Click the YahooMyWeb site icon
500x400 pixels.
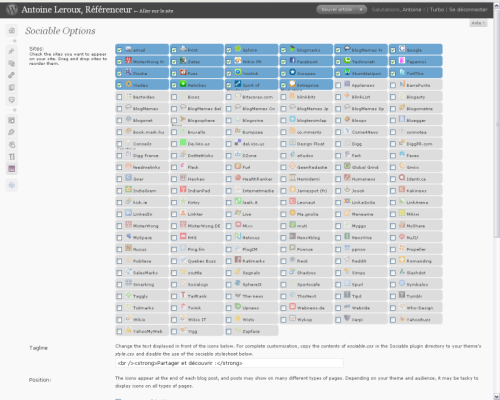click(128, 330)
